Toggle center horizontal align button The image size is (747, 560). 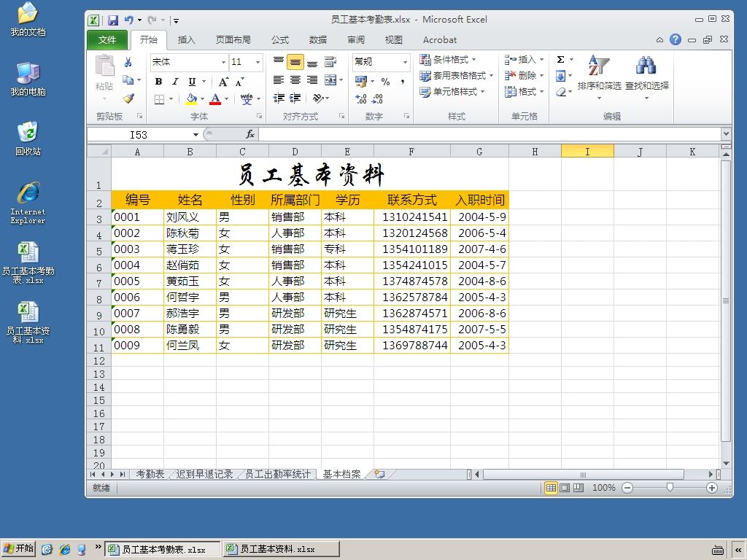pos(295,80)
